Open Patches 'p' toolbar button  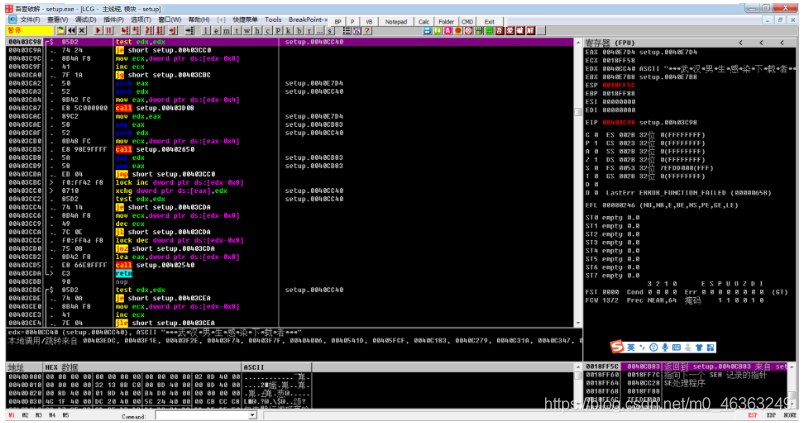click(x=278, y=31)
